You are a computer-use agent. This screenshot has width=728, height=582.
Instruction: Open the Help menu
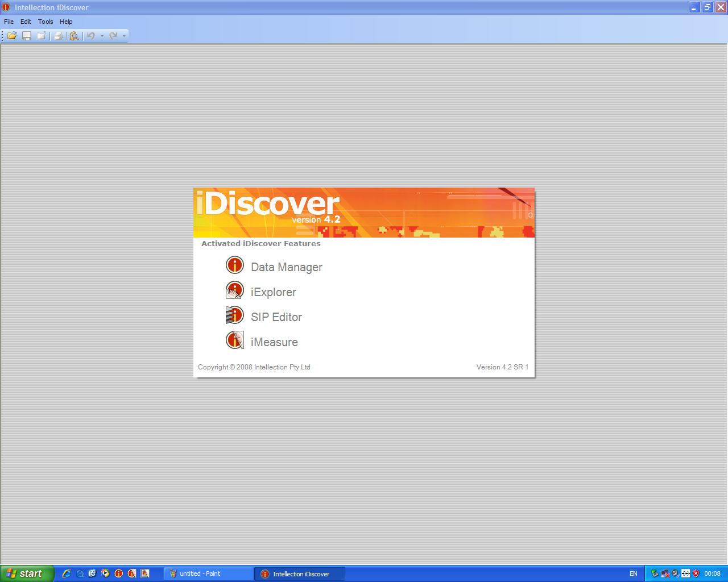point(66,22)
